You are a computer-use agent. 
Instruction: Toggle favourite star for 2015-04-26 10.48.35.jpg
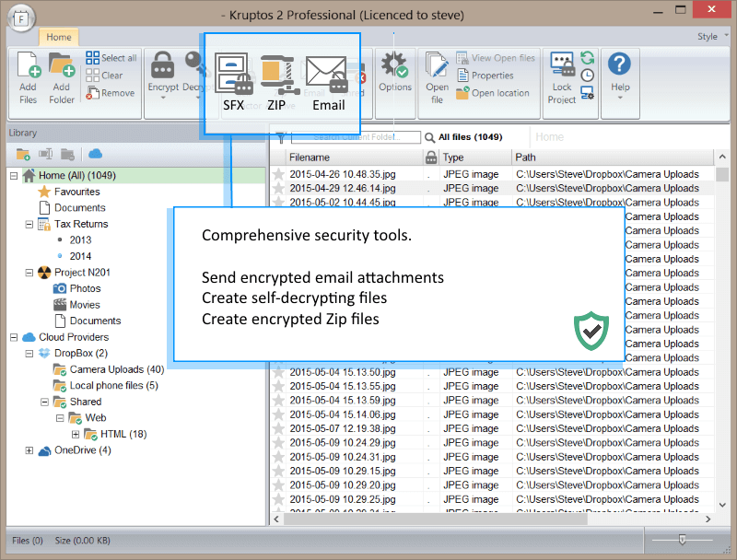(277, 174)
